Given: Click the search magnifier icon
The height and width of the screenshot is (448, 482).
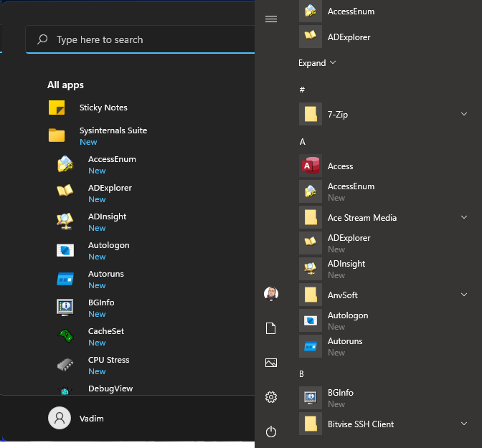Looking at the screenshot, I should point(42,39).
